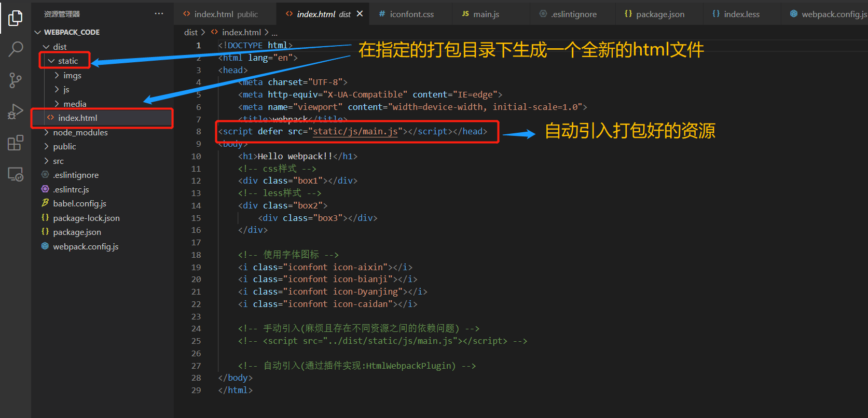Screen dimensions: 868x418
Task: Click line number 10 in the gutter
Action: pyautogui.click(x=196, y=156)
